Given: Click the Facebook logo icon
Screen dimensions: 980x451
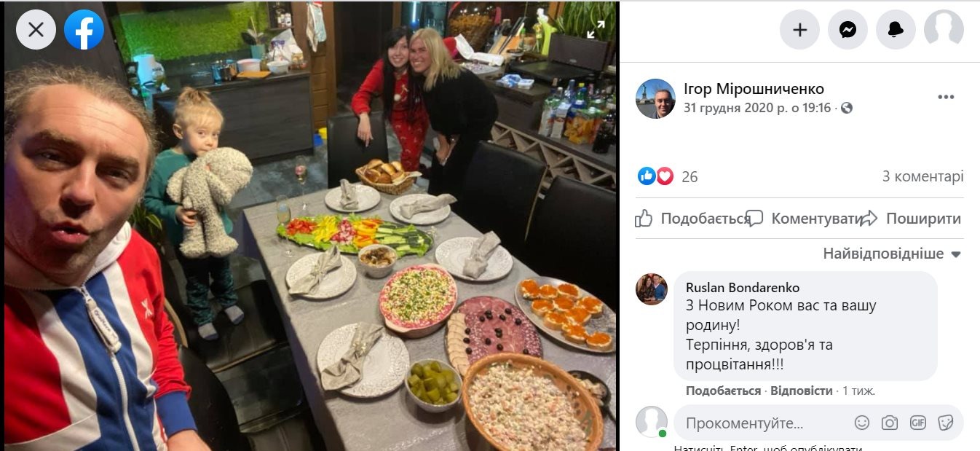Looking at the screenshot, I should coord(84,30).
